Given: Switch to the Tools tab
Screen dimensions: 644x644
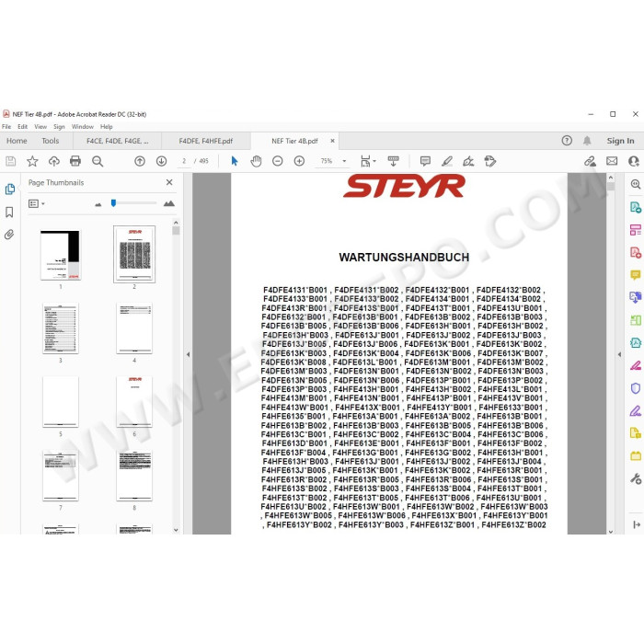Looking at the screenshot, I should [50, 141].
